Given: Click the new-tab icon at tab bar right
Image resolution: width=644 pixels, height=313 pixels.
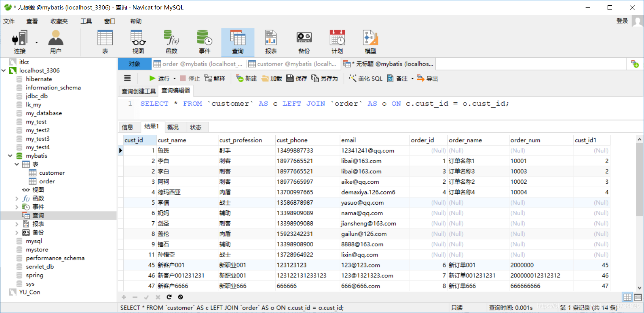Looking at the screenshot, I should click(635, 64).
